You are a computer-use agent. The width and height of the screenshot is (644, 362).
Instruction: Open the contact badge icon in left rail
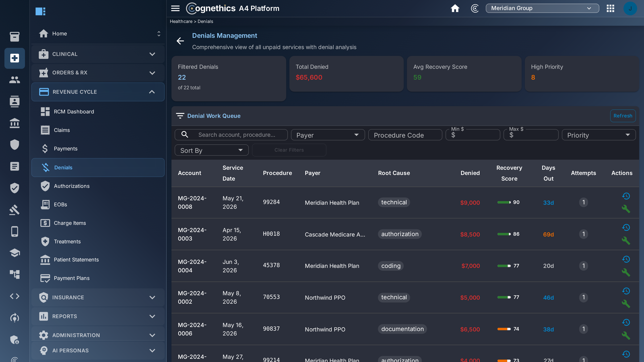coord(14,101)
